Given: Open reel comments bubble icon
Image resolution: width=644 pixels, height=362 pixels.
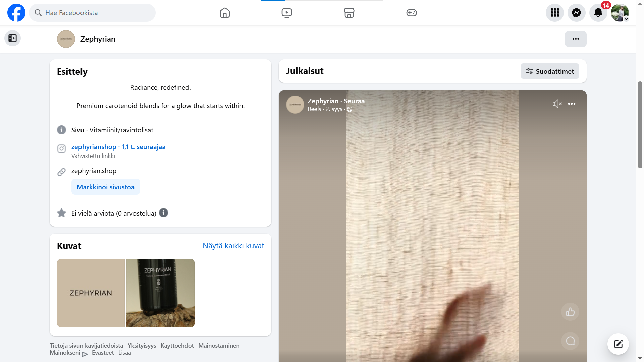Looking at the screenshot, I should [570, 341].
